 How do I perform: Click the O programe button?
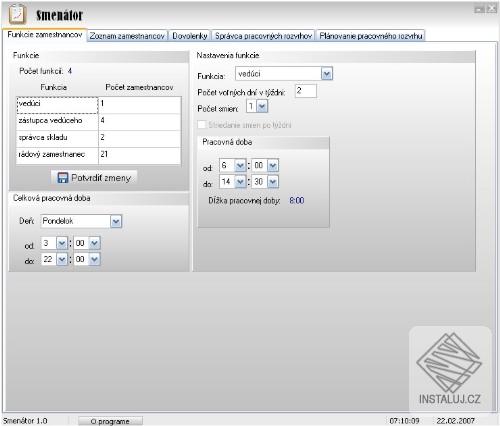pos(110,421)
